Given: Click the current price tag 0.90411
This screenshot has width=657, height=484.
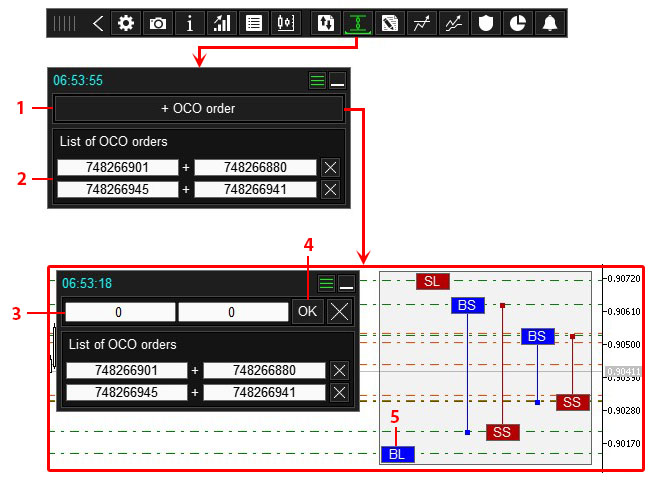Looking at the screenshot, I should click(623, 372).
